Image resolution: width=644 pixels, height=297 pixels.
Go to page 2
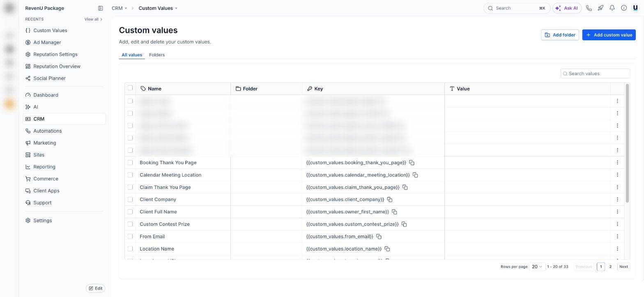(610, 267)
